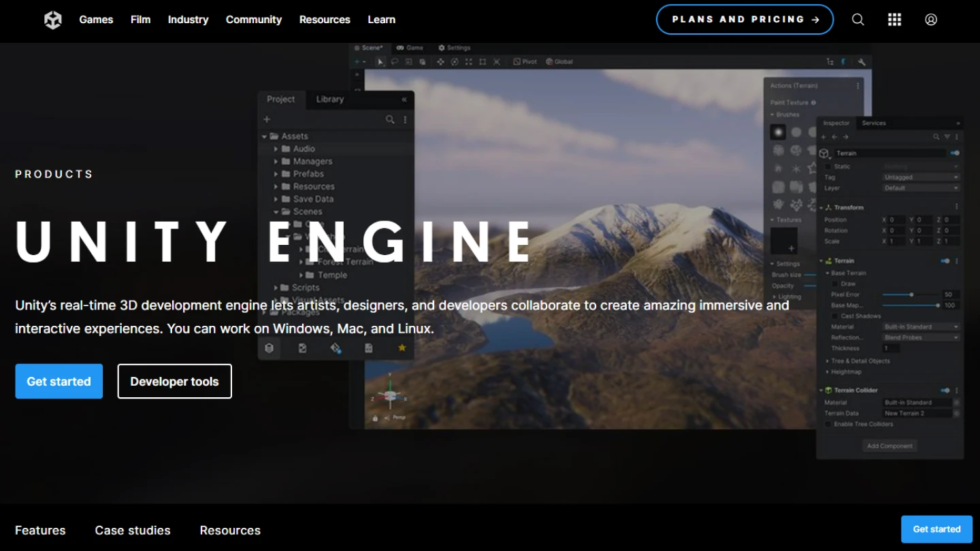This screenshot has height=551, width=980.
Task: Click the Developer tools button
Action: (175, 381)
